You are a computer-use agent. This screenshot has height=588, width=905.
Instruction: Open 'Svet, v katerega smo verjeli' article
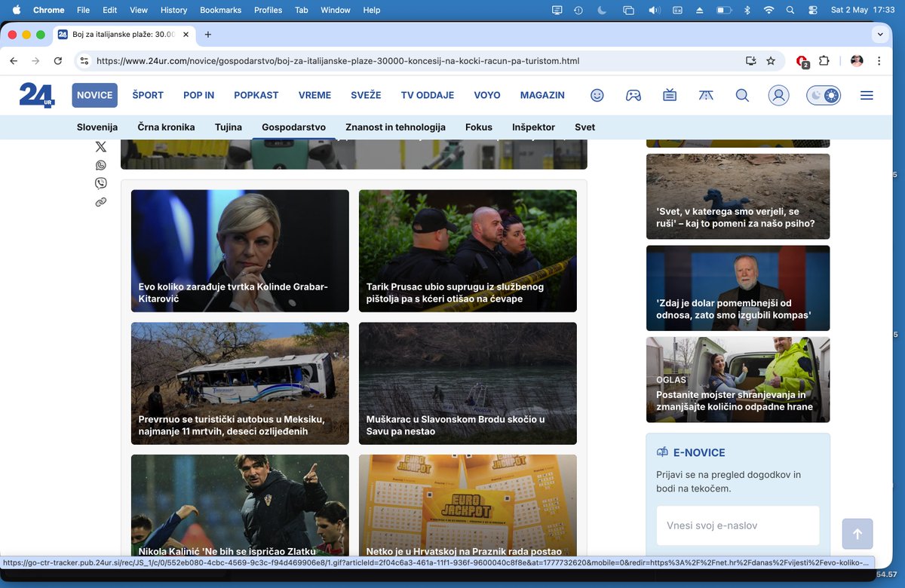click(x=738, y=197)
